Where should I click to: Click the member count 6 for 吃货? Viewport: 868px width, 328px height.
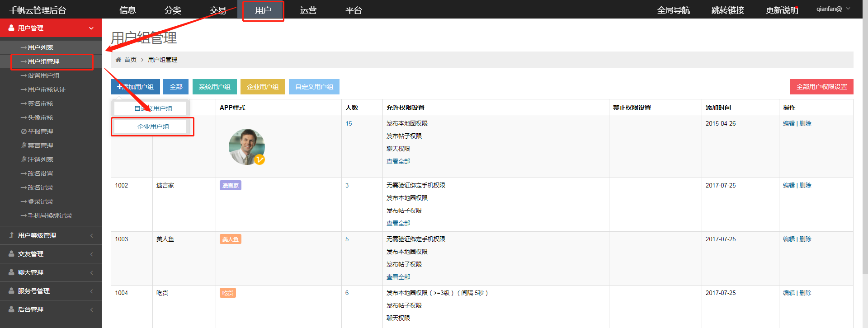tap(347, 293)
